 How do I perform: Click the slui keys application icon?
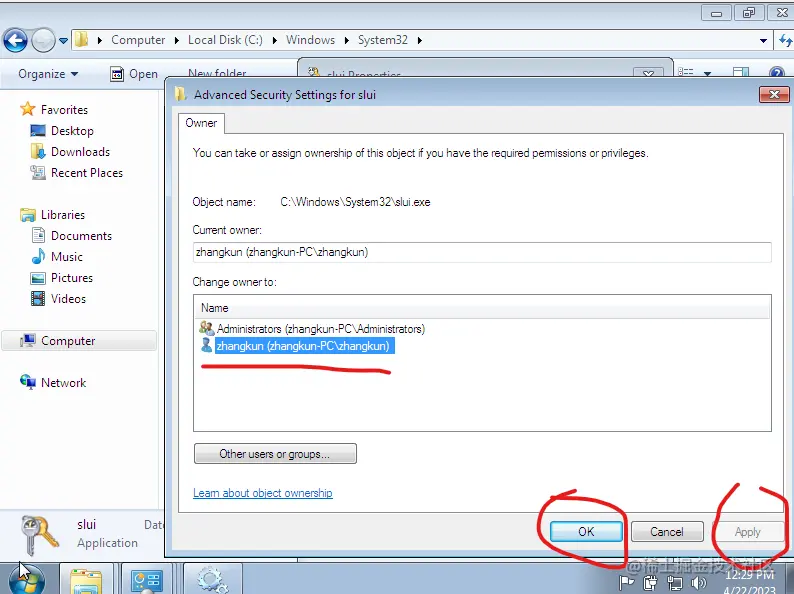(39, 535)
